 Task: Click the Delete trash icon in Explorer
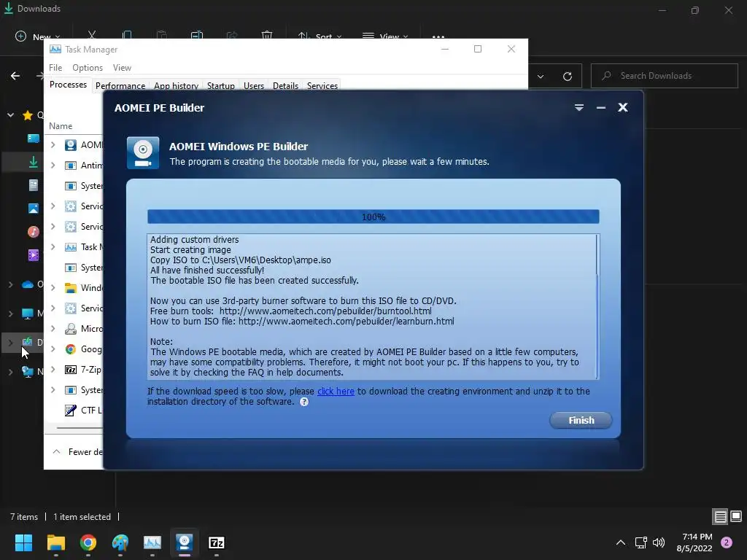[x=267, y=36]
